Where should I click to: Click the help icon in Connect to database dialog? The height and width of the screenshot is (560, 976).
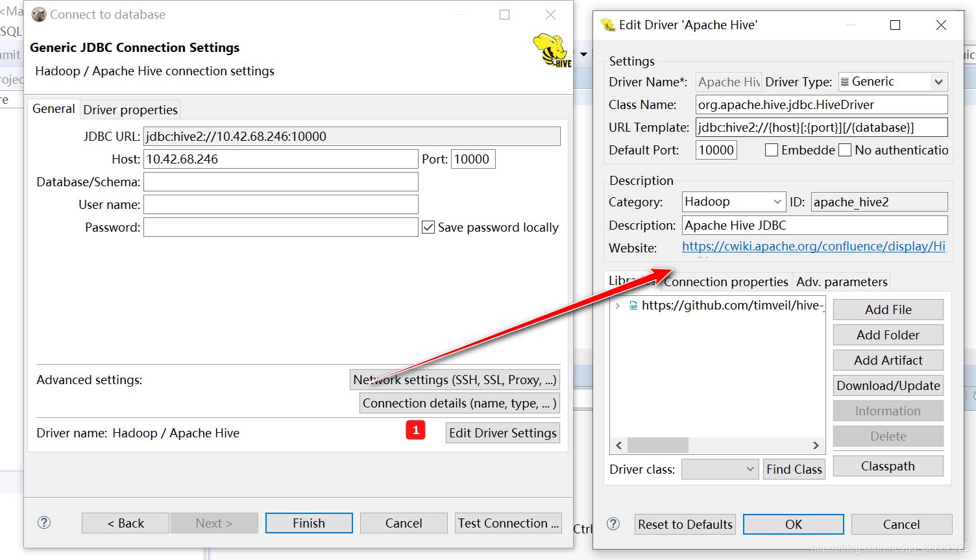(44, 522)
